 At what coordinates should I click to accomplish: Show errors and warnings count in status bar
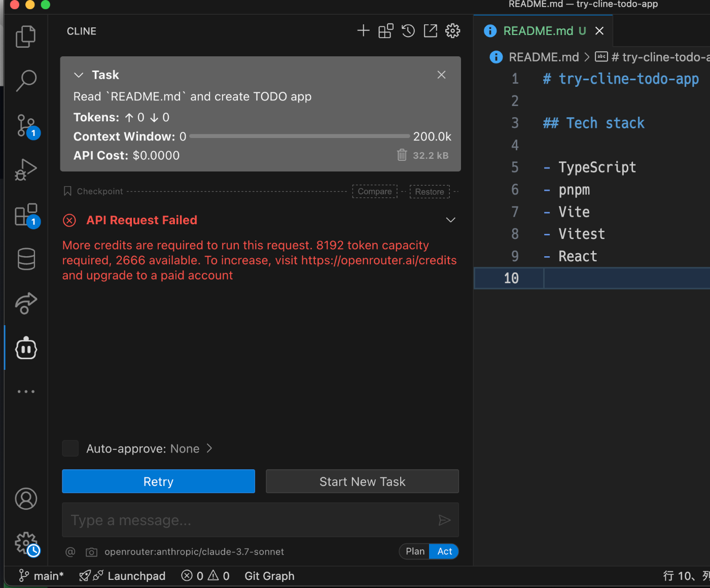point(205,576)
